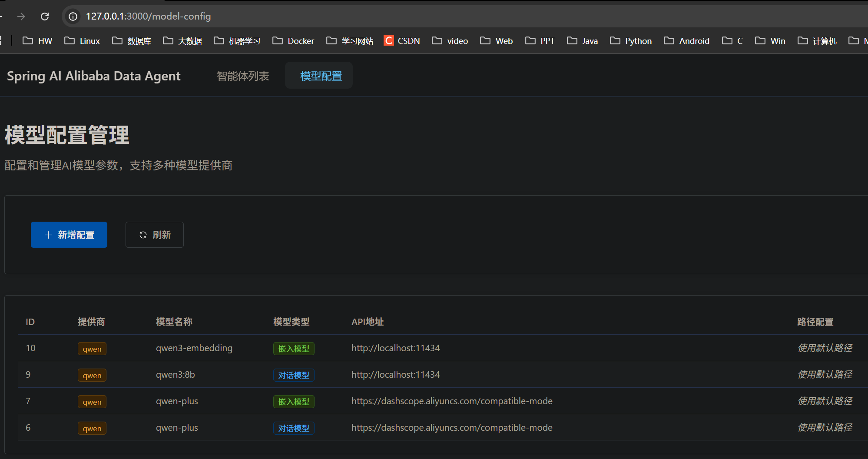Click the 刷新 button
Image resolution: width=868 pixels, height=459 pixels.
pyautogui.click(x=155, y=235)
